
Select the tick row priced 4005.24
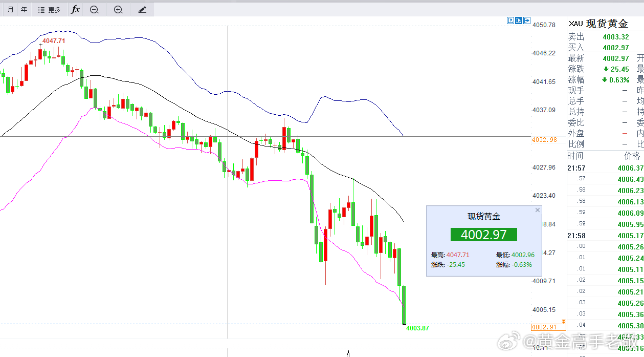point(606,258)
